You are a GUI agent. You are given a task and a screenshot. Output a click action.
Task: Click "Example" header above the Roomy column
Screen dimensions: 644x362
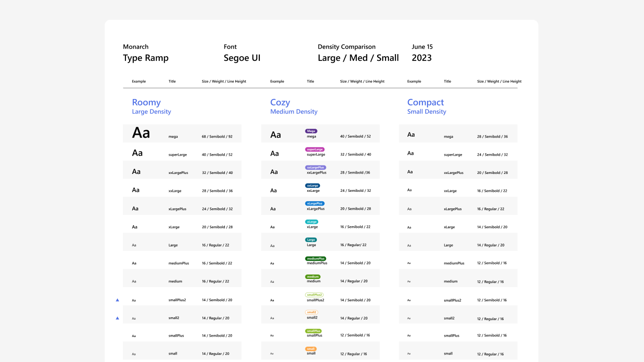coord(139,82)
